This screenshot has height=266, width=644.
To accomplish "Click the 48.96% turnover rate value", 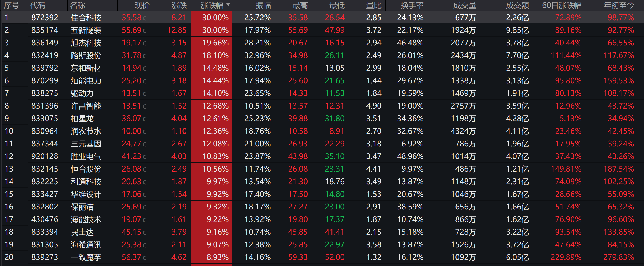I will tap(410, 156).
